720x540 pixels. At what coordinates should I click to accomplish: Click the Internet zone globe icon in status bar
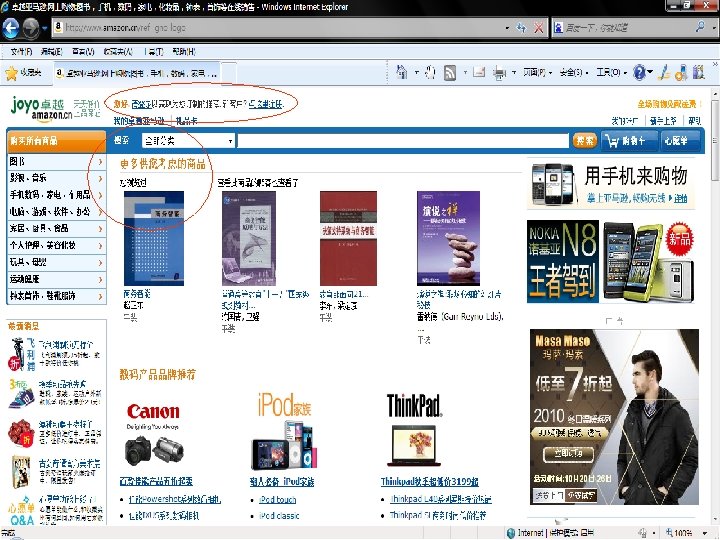511,533
